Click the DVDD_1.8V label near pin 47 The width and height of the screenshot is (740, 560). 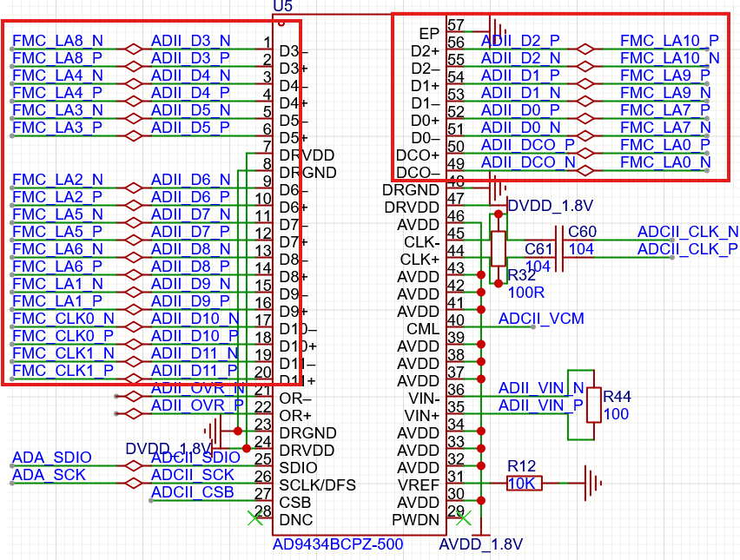pos(551,206)
